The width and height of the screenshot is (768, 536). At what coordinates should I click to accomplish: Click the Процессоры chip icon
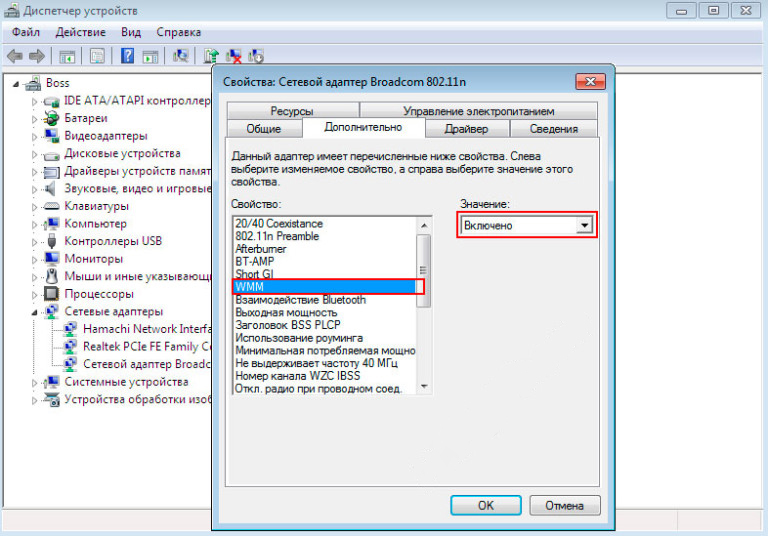(51, 294)
